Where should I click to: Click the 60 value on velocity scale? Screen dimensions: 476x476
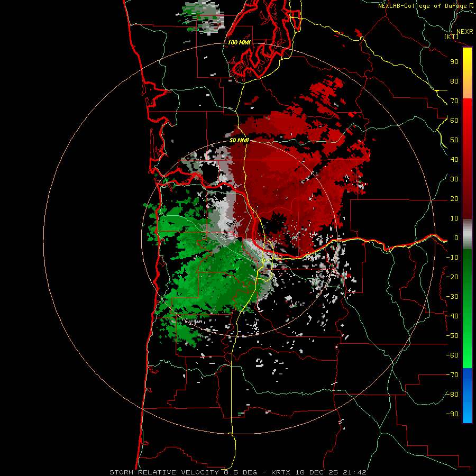(x=454, y=121)
